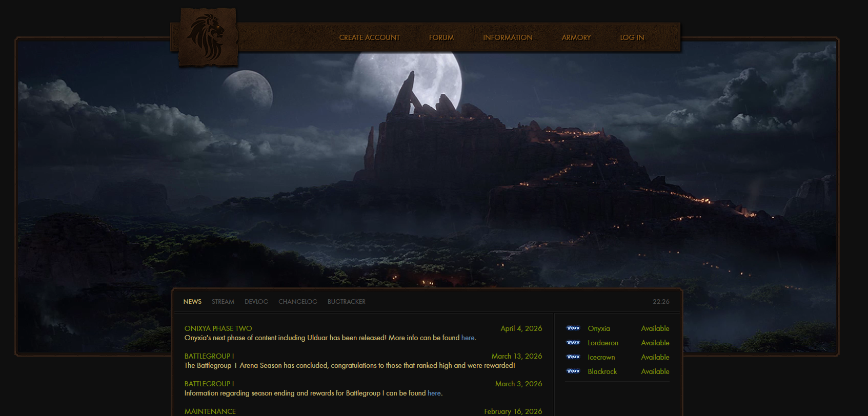
Task: Open the Create Account page
Action: click(369, 37)
